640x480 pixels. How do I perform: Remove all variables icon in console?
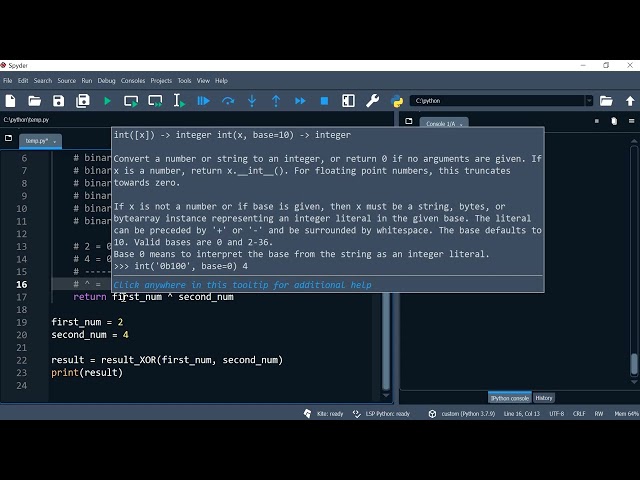(x=614, y=121)
